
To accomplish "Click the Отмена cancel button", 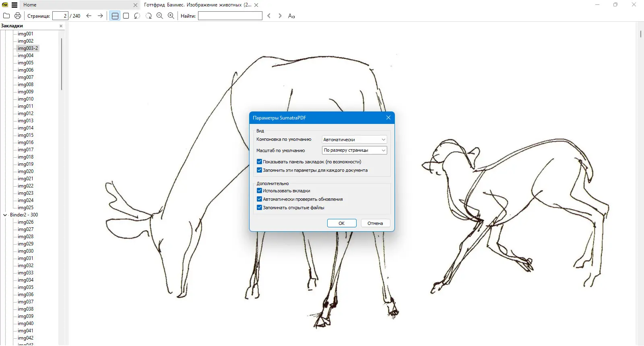I will pos(375,223).
